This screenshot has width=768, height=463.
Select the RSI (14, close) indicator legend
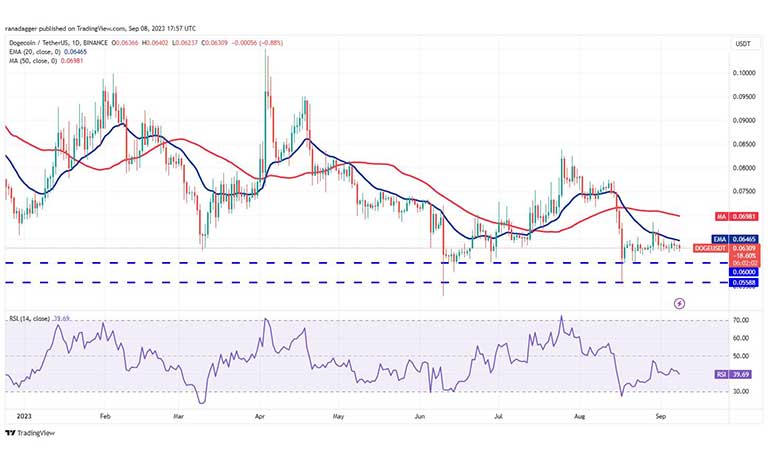(x=29, y=318)
